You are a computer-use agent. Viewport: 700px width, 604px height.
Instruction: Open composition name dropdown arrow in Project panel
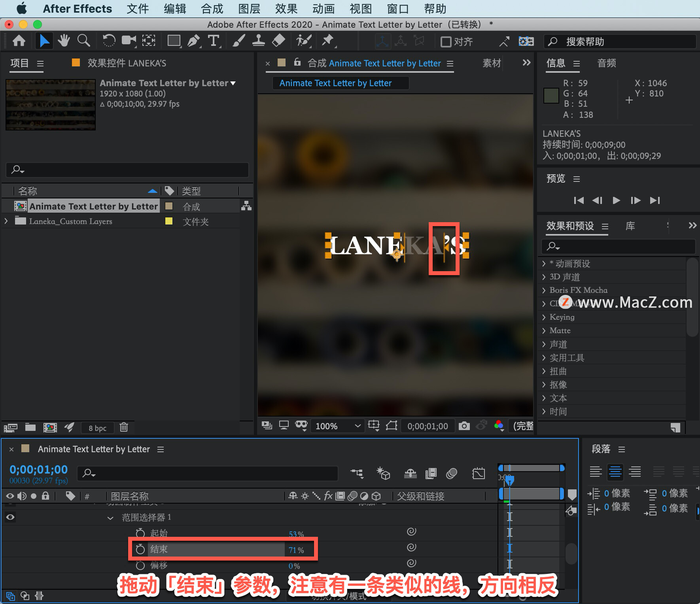tap(233, 83)
